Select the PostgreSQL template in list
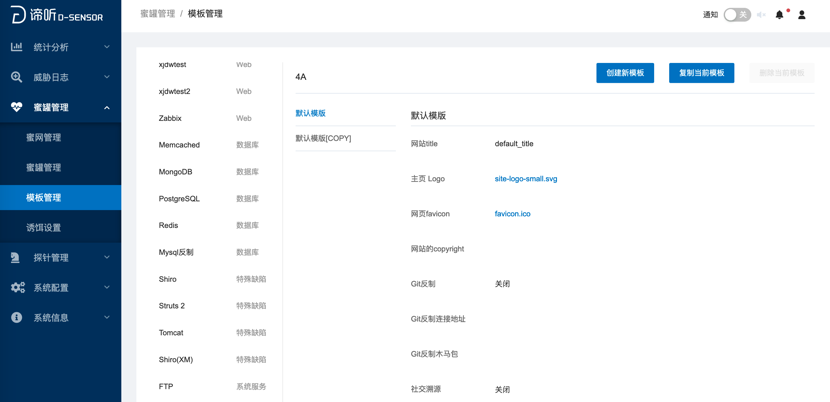 tap(179, 199)
